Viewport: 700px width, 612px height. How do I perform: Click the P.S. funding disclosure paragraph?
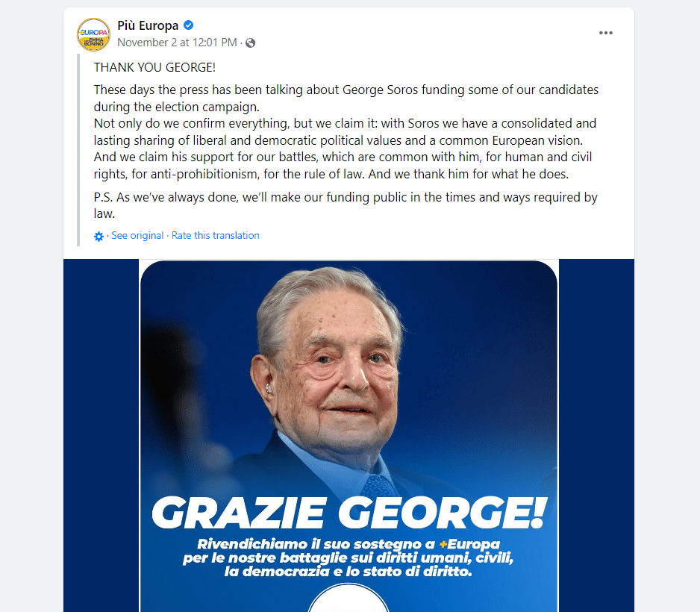click(x=346, y=205)
